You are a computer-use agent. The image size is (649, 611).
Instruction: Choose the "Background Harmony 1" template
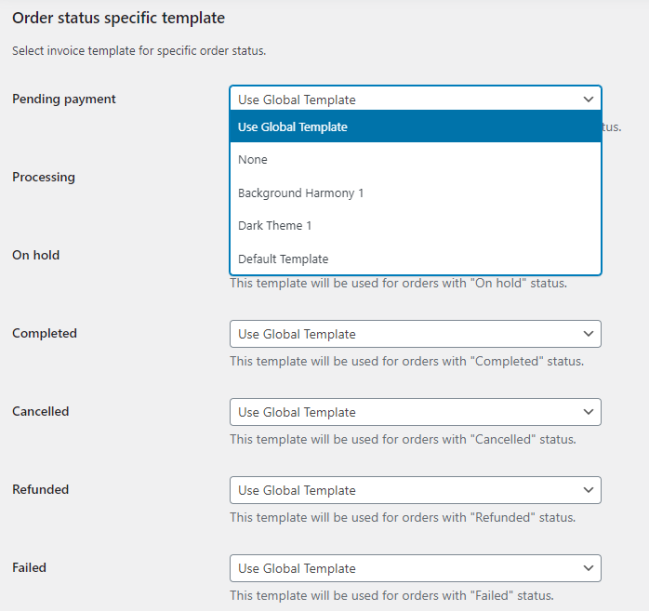click(x=301, y=193)
